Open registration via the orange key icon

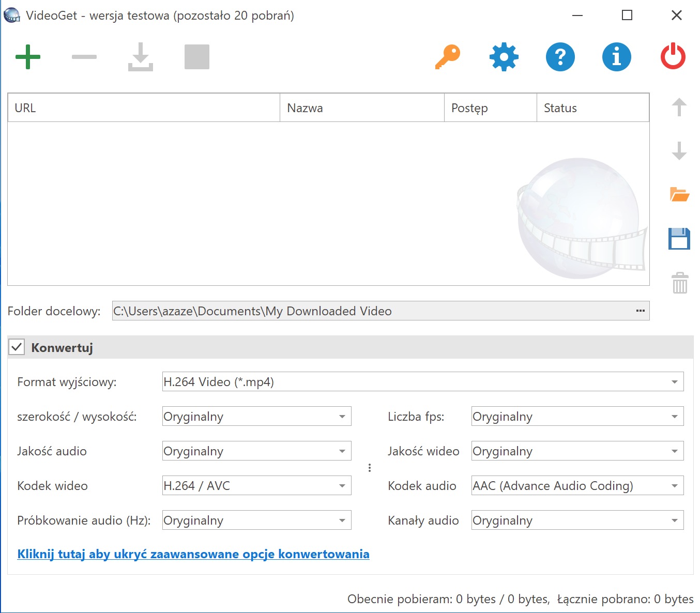click(x=448, y=57)
